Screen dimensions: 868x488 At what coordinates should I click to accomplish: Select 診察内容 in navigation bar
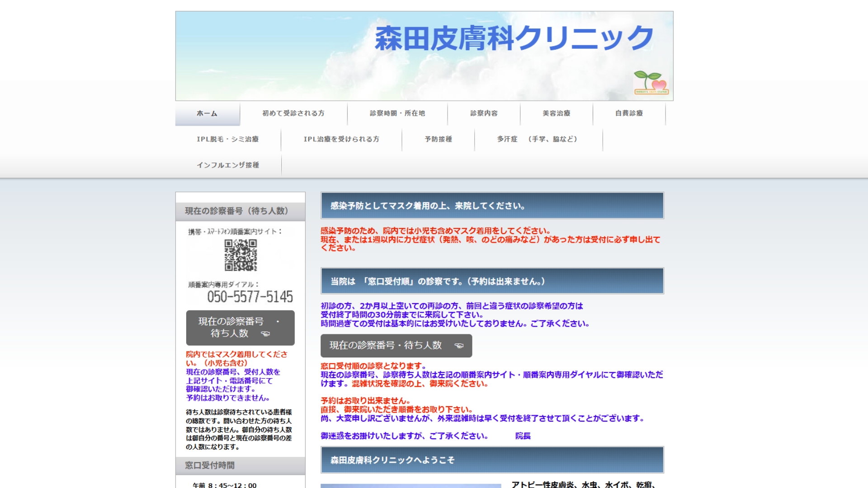pyautogui.click(x=484, y=113)
